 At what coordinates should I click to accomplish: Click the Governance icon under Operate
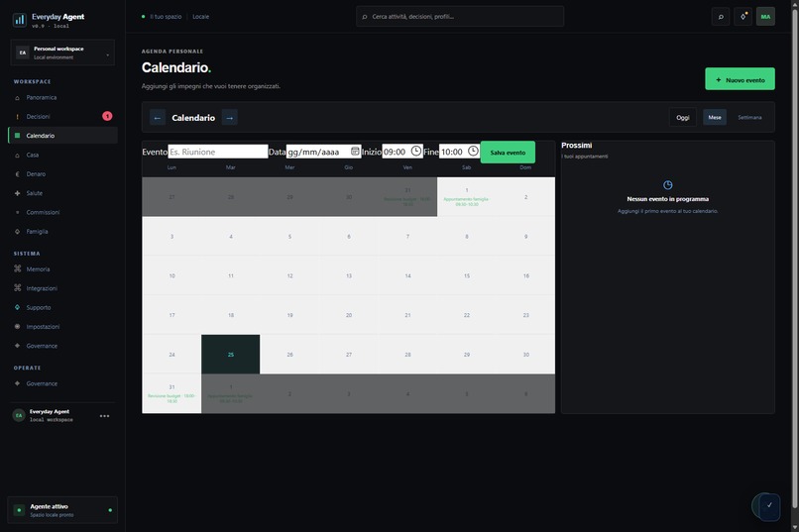[x=17, y=383]
